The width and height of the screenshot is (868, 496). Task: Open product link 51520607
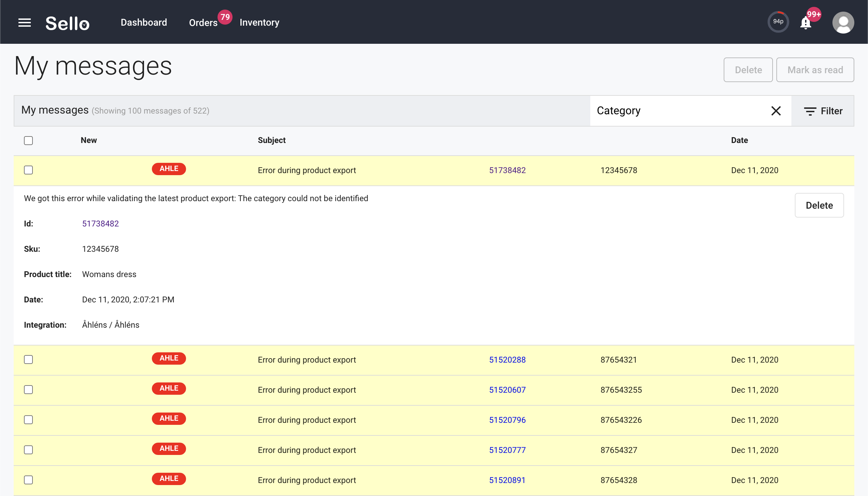click(x=507, y=390)
